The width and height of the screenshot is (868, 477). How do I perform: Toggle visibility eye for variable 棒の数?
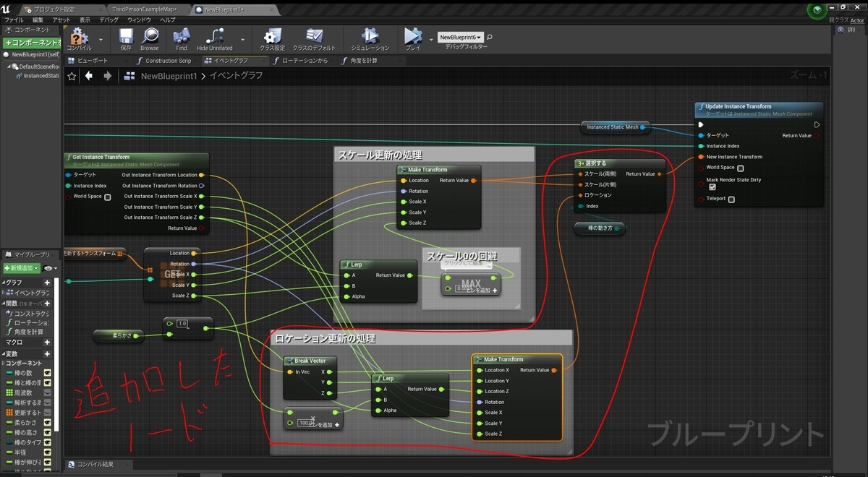pos(47,372)
